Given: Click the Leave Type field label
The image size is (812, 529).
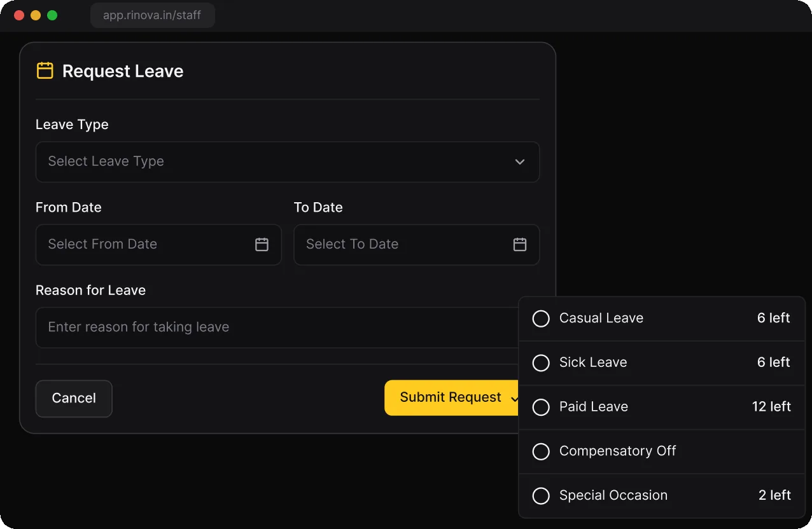Looking at the screenshot, I should 72,125.
